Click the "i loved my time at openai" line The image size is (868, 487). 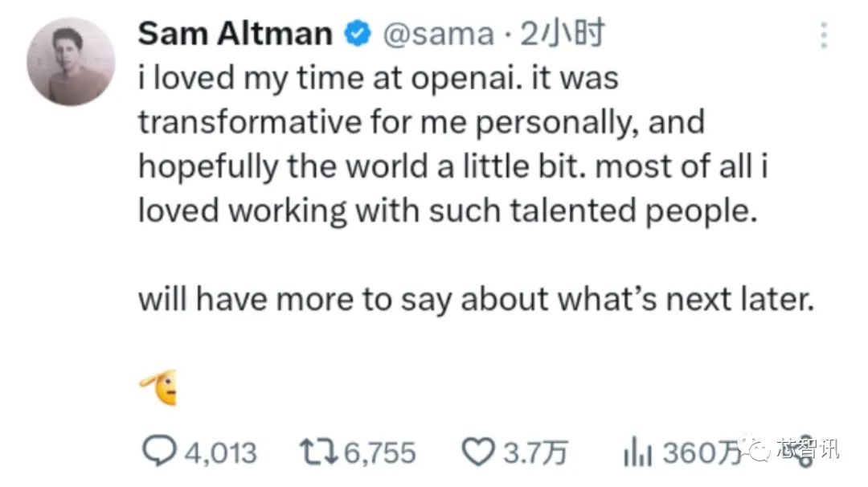click(x=379, y=80)
